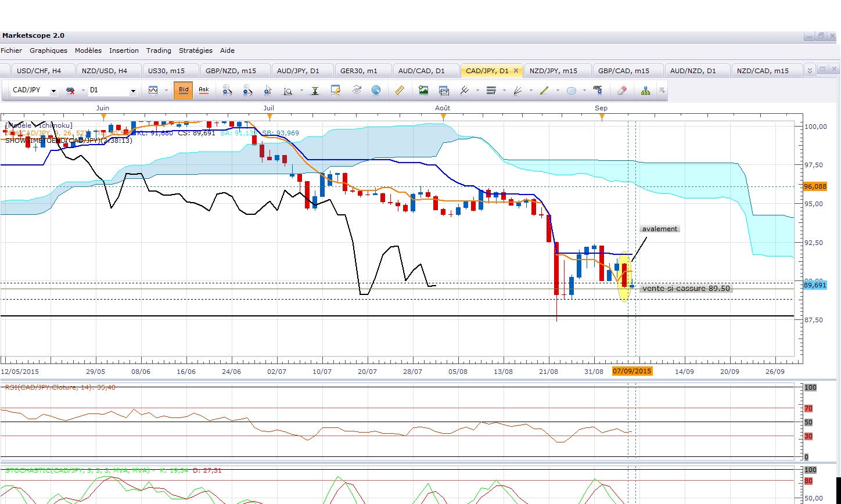Image resolution: width=841 pixels, height=504 pixels.
Task: Click the eye visibility icon in toolbar
Action: coord(357,91)
